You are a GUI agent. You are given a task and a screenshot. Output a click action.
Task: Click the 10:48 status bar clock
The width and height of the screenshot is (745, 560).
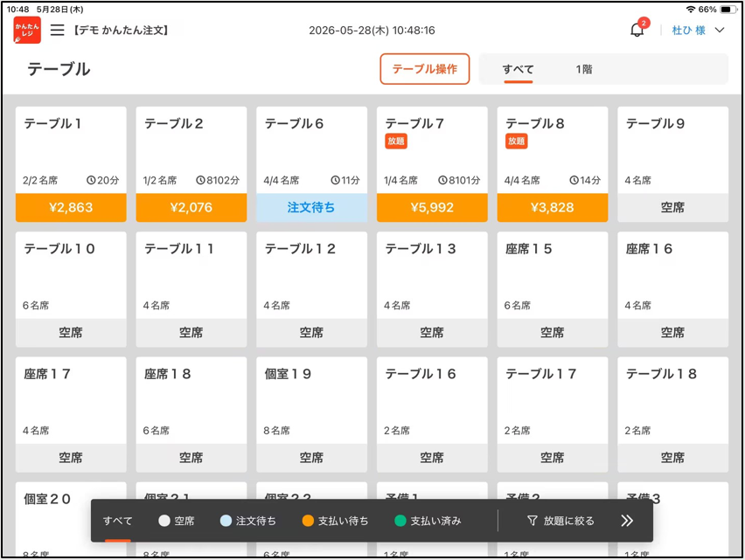tap(18, 9)
